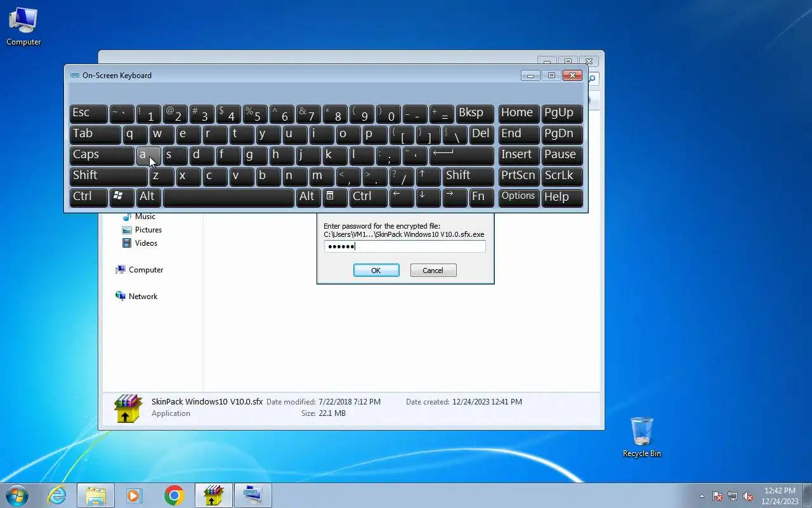This screenshot has width=812, height=508.
Task: Click the up arrow key on the keyboard
Action: tap(428, 177)
